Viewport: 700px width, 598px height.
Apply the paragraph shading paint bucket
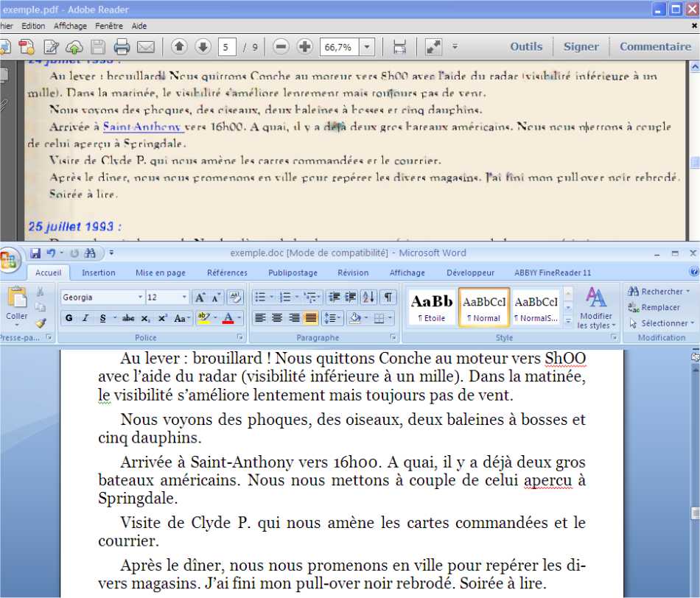click(355, 318)
